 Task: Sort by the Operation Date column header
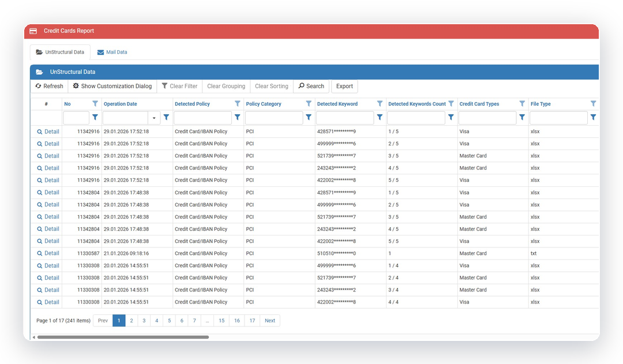click(x=121, y=104)
